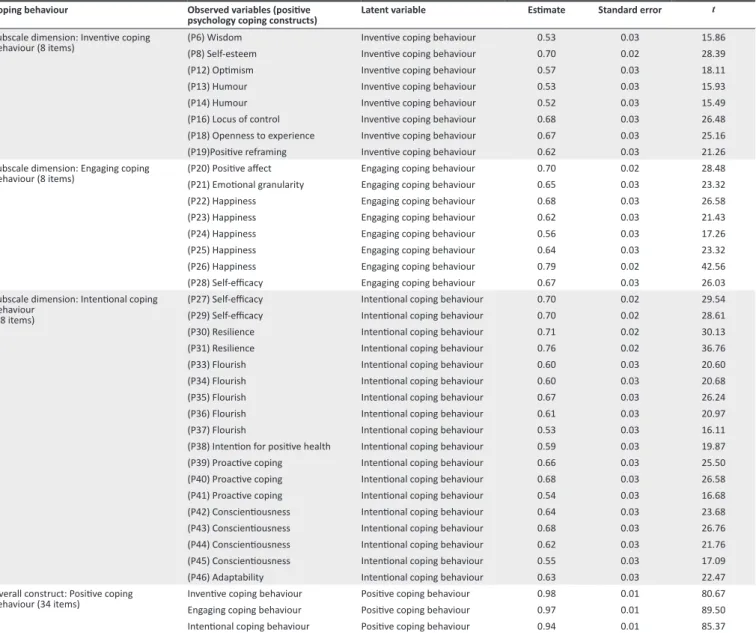Select 'Engaging coping behaviour' in the P20 row
Image resolution: width=756 pixels, height=633 pixels.
click(x=418, y=168)
